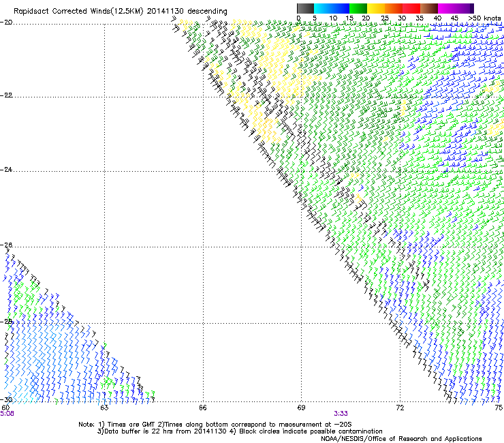Click the orange 25-30 knots legend swatch

[394, 8]
